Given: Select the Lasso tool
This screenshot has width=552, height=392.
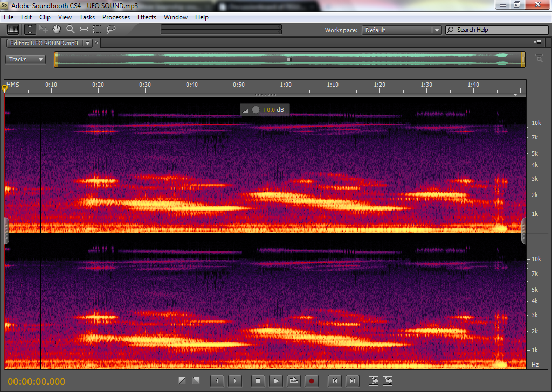Looking at the screenshot, I should 111,30.
